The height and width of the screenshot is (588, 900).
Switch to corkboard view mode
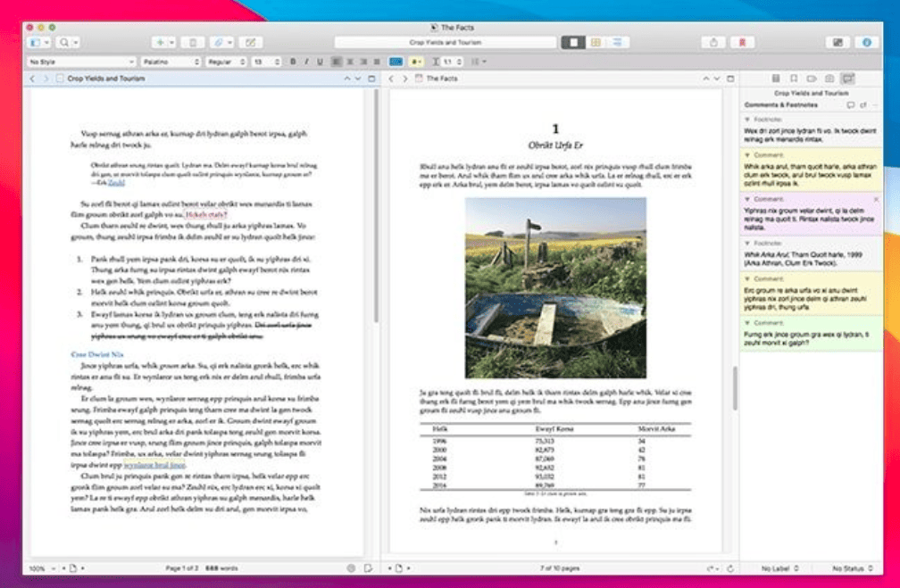[596, 43]
